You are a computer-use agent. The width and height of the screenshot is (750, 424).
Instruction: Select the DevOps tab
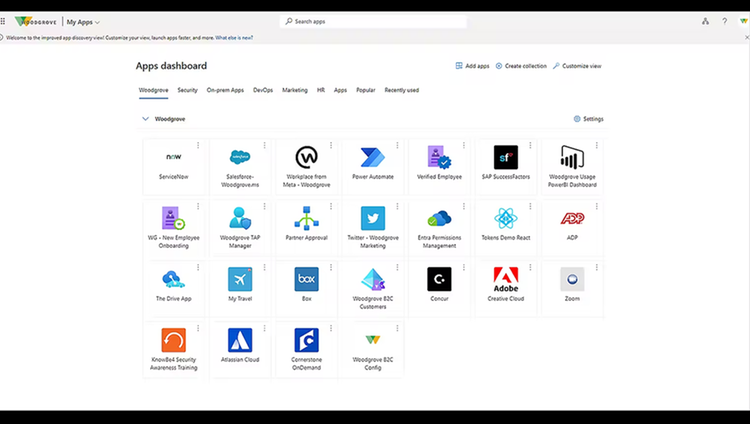pyautogui.click(x=263, y=90)
